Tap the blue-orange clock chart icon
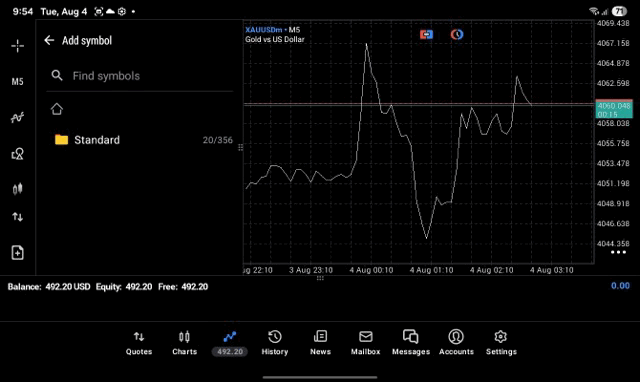Image resolution: width=640 pixels, height=382 pixels. [457, 35]
